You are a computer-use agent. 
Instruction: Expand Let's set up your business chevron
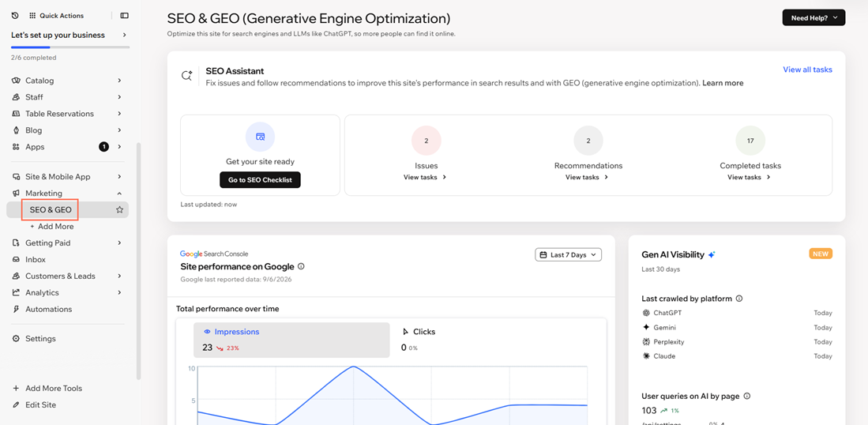[x=125, y=35]
